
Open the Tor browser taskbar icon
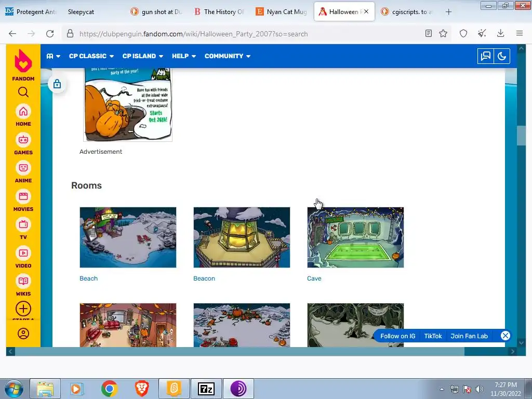tap(238, 389)
